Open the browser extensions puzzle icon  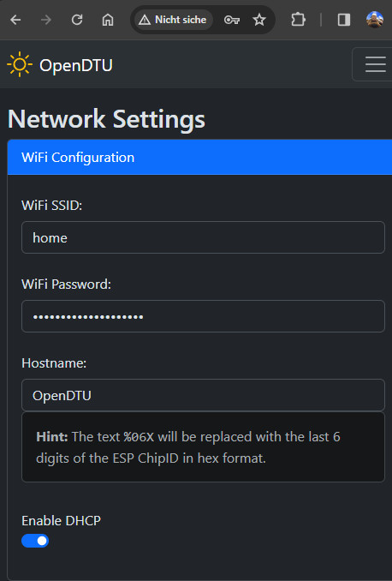[298, 20]
